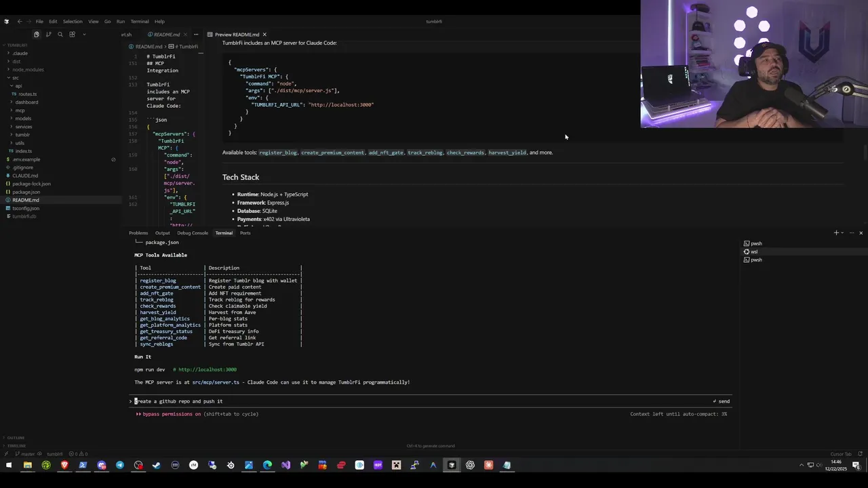
Task: Click the send button in the Claude prompt
Action: point(722,401)
